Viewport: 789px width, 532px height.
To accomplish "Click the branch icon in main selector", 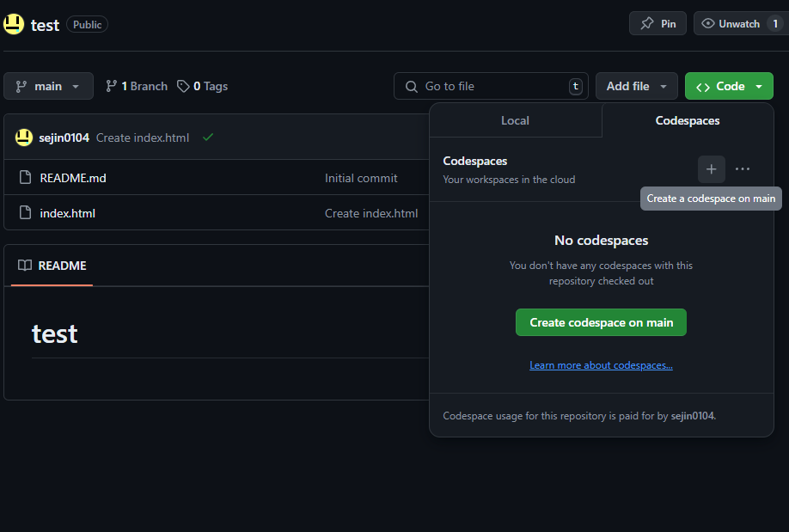I will 21,87.
